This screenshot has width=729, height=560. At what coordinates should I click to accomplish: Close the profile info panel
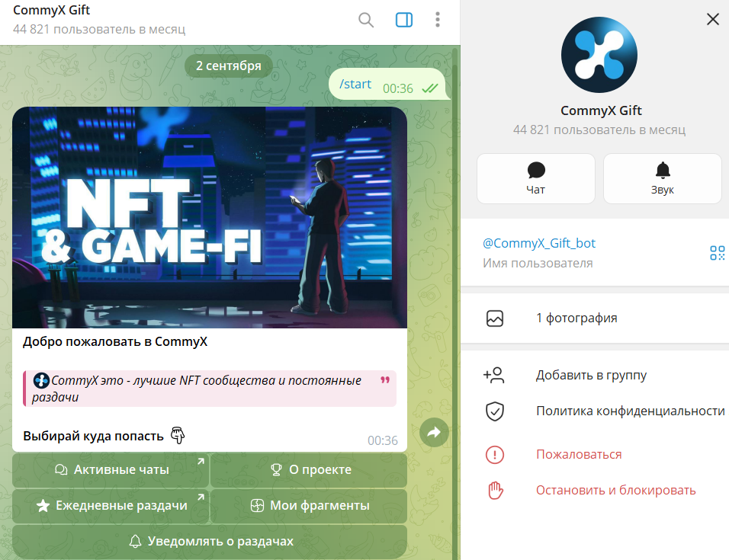[x=713, y=19]
